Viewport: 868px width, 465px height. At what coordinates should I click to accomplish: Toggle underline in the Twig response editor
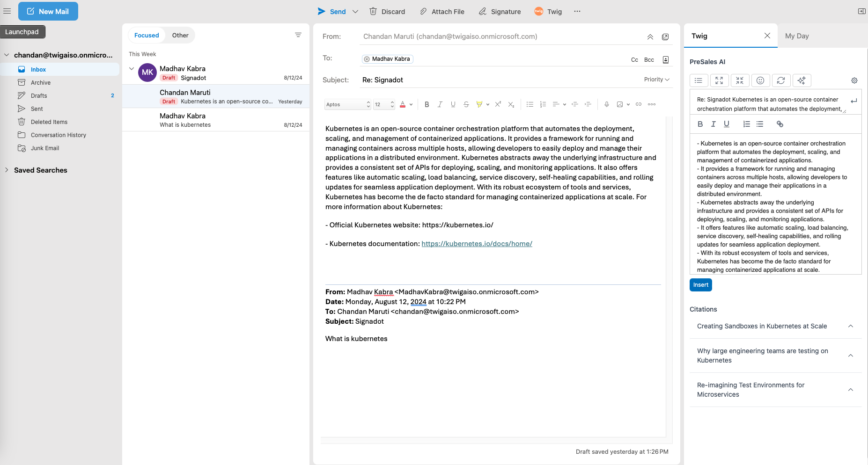point(726,124)
